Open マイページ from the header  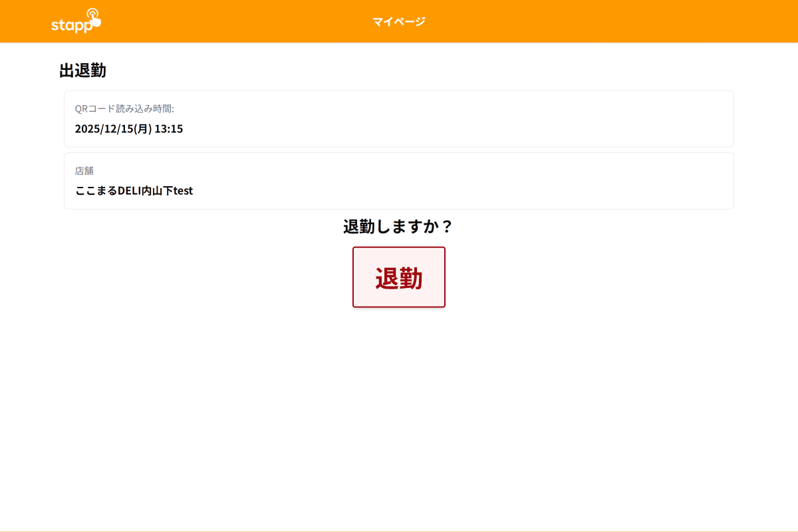(398, 21)
